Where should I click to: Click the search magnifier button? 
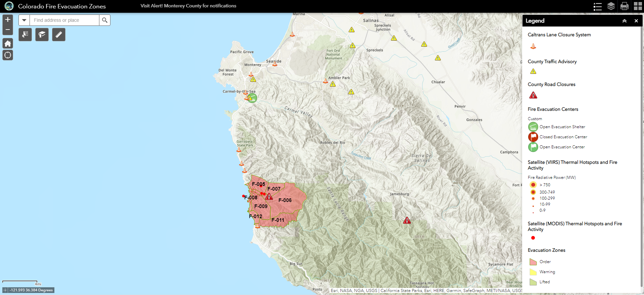(x=105, y=20)
